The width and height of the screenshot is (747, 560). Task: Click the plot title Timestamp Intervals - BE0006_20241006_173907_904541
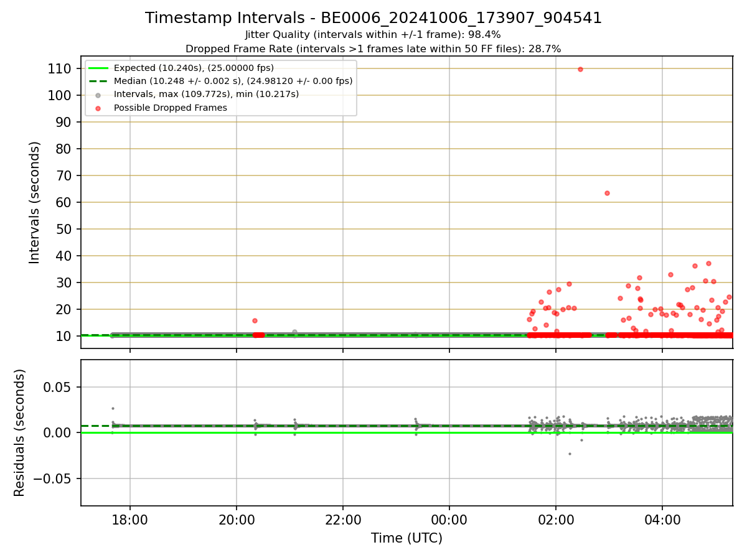pyautogui.click(x=374, y=18)
